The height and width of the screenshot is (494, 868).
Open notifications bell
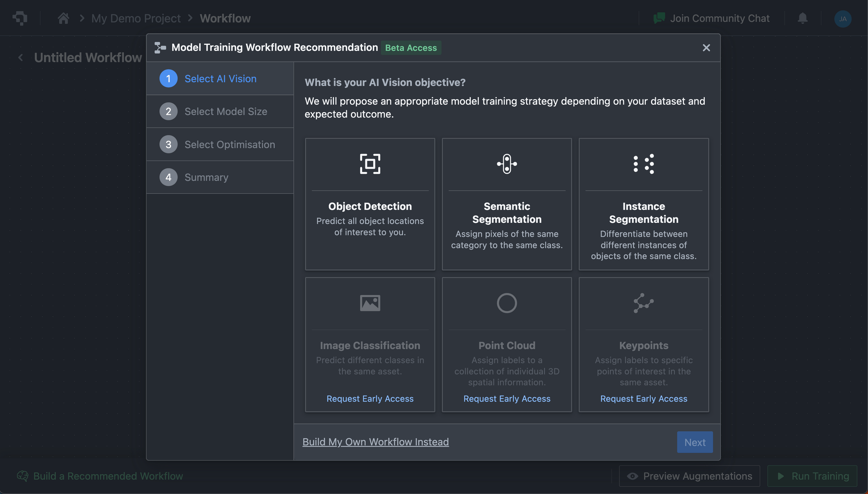coord(802,18)
